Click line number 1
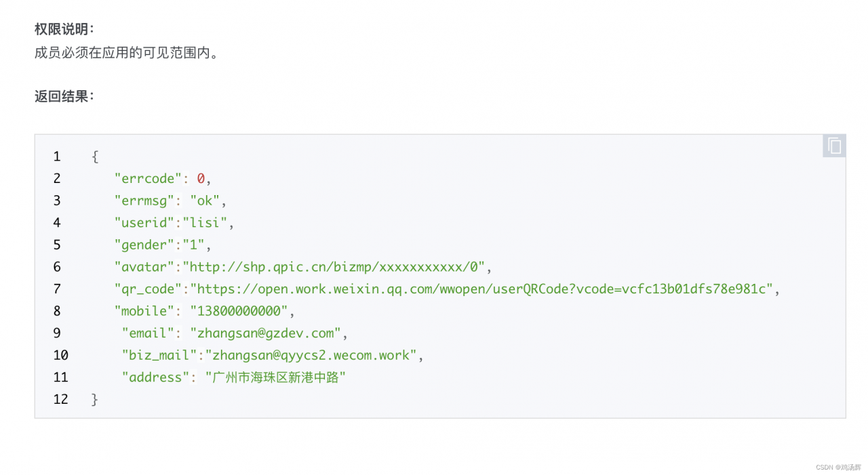This screenshot has height=475, width=868. tap(57, 157)
